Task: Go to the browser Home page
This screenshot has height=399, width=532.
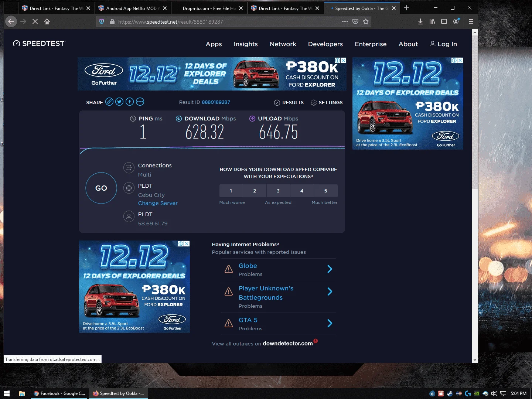Action: (x=47, y=21)
